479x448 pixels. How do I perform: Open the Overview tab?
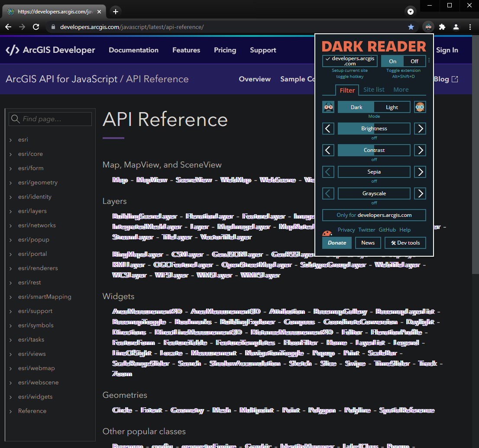click(255, 79)
